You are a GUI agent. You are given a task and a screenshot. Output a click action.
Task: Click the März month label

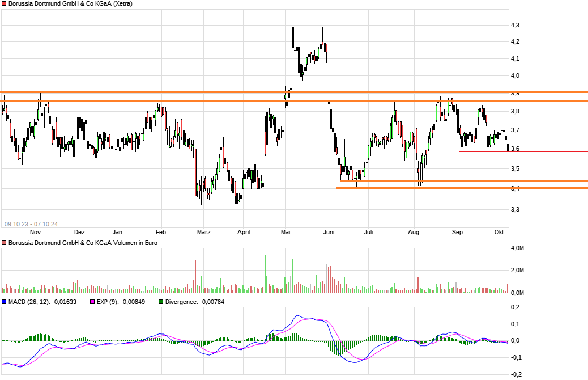coord(203,233)
